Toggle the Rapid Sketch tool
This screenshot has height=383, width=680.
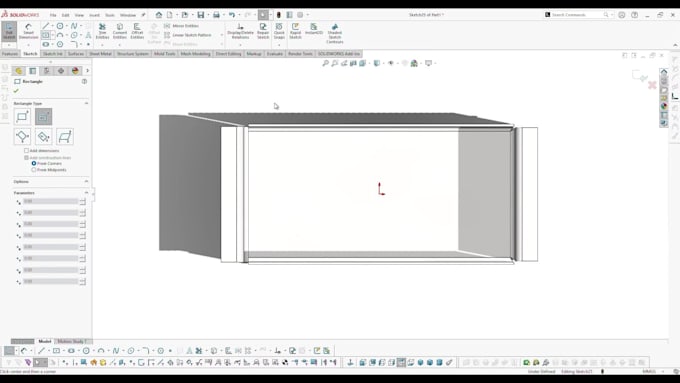click(x=295, y=31)
